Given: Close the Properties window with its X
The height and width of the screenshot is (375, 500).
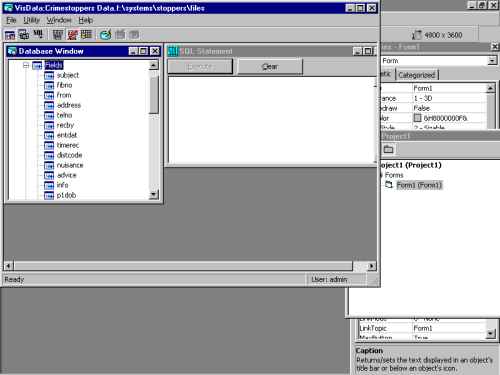Looking at the screenshot, I should (x=495, y=46).
